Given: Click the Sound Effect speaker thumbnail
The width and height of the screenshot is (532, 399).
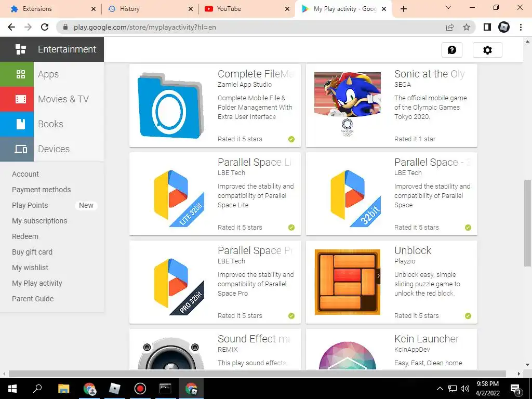Looking at the screenshot, I should pyautogui.click(x=171, y=353).
